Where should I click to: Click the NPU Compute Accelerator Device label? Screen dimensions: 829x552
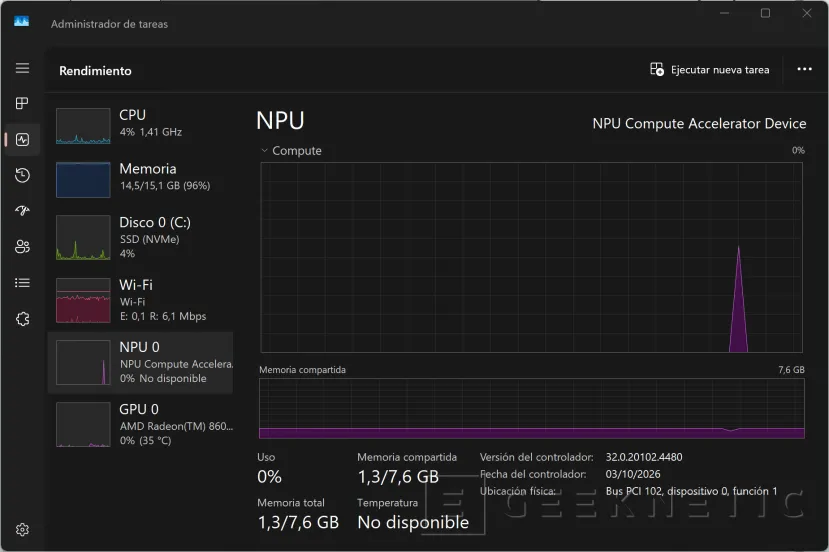click(x=699, y=124)
